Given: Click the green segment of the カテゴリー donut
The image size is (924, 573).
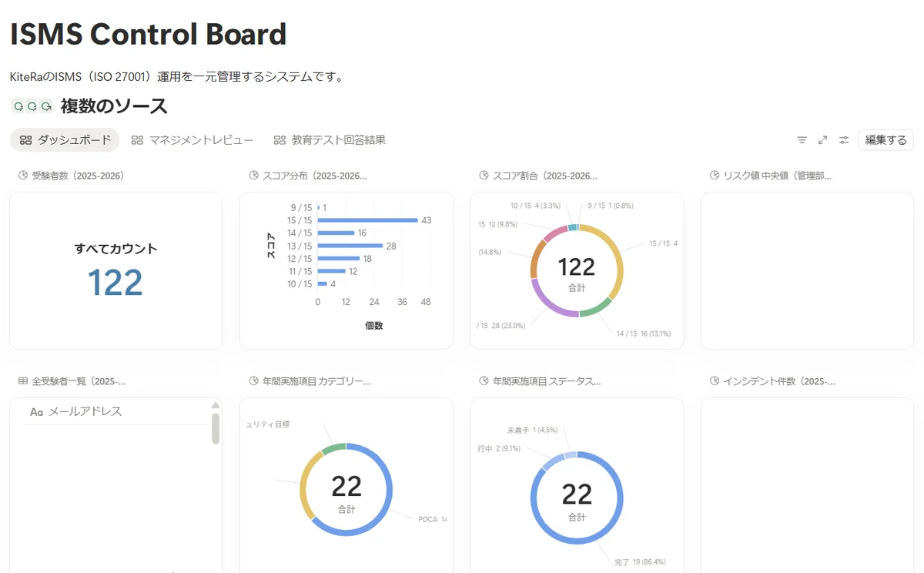Looking at the screenshot, I should 335,449.
